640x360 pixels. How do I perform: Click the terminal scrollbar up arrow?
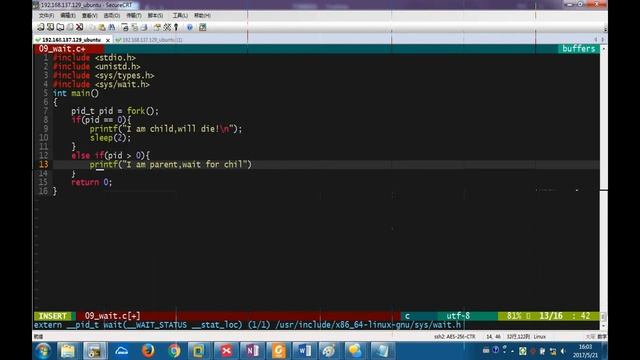pos(603,48)
